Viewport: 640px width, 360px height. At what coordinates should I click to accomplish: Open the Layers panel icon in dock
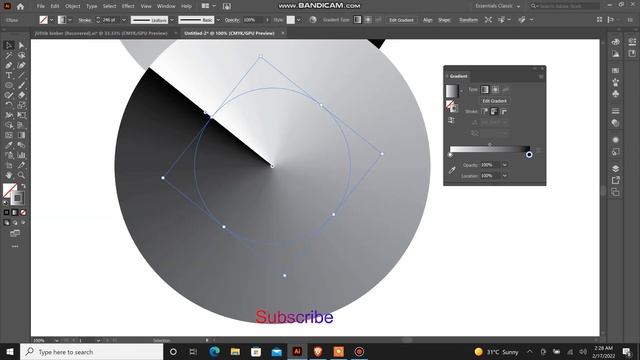pyautogui.click(x=616, y=169)
